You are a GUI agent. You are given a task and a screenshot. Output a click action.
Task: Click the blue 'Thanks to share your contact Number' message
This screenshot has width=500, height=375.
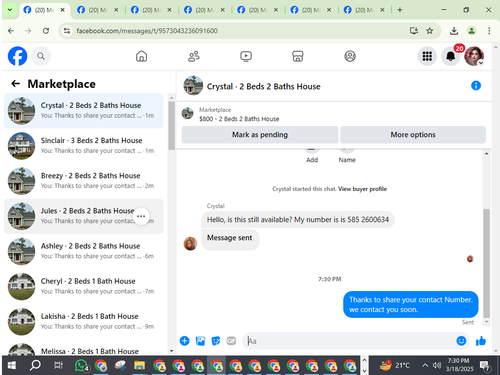pyautogui.click(x=411, y=304)
